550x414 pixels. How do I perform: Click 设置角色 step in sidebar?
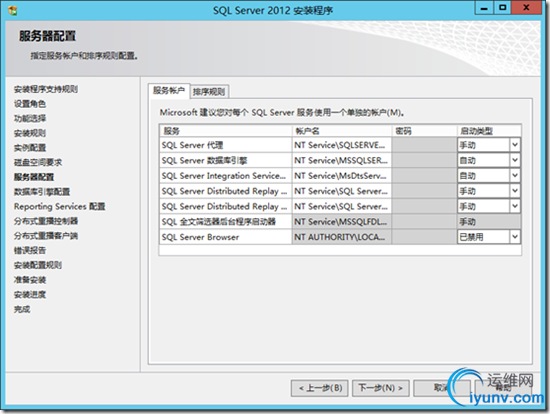(30, 104)
